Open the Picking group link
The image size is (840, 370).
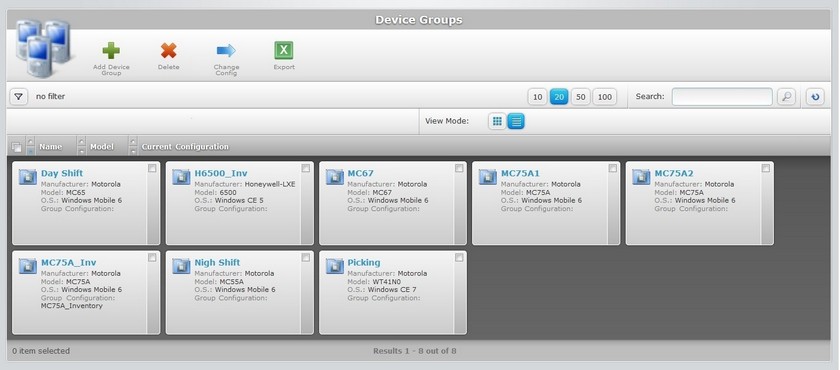click(364, 262)
